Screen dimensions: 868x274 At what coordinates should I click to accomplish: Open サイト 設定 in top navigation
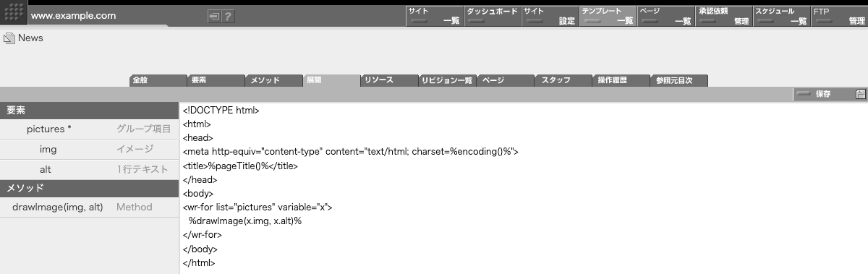pyautogui.click(x=550, y=16)
